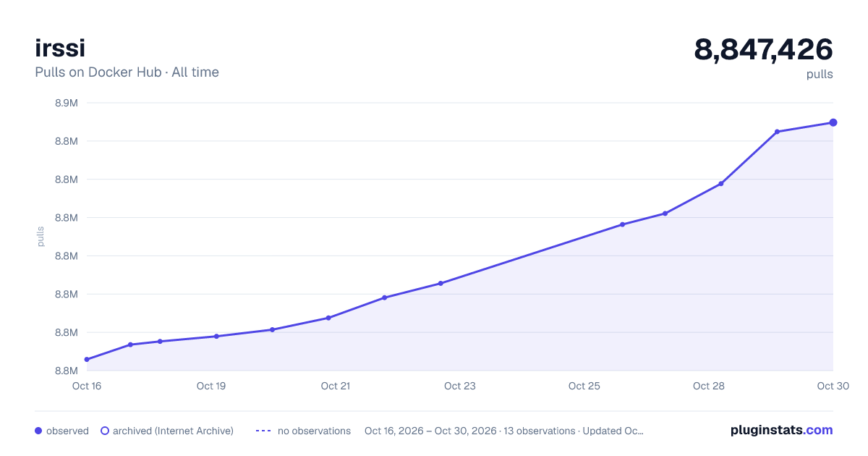Click the 'archived (Internet Archive)' legend label
The height and width of the screenshot is (456, 868).
pyautogui.click(x=173, y=431)
